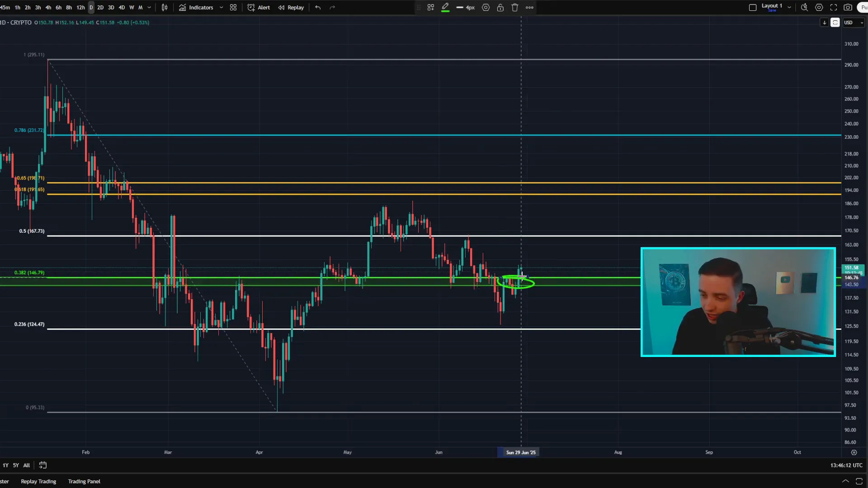Select the layout setup square icon
The image size is (868, 488).
click(x=753, y=7)
